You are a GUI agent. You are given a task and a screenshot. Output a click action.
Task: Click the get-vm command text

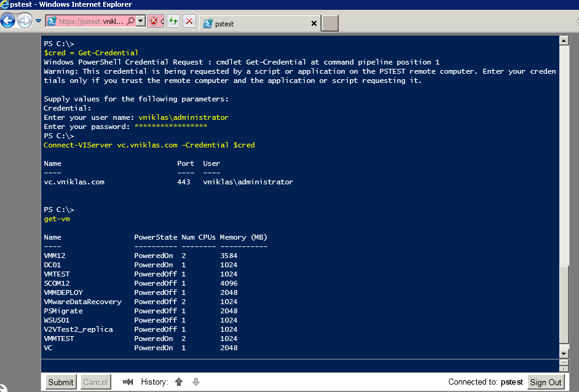pos(57,219)
